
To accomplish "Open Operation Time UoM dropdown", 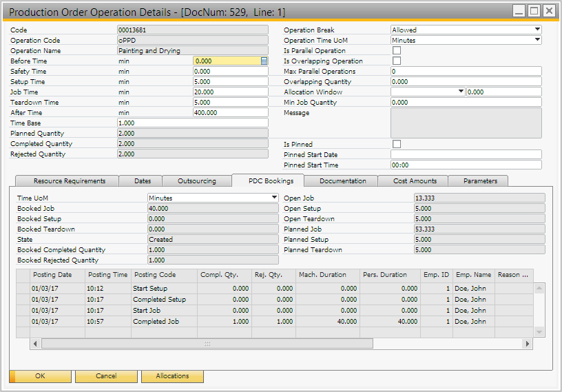I will tap(537, 41).
